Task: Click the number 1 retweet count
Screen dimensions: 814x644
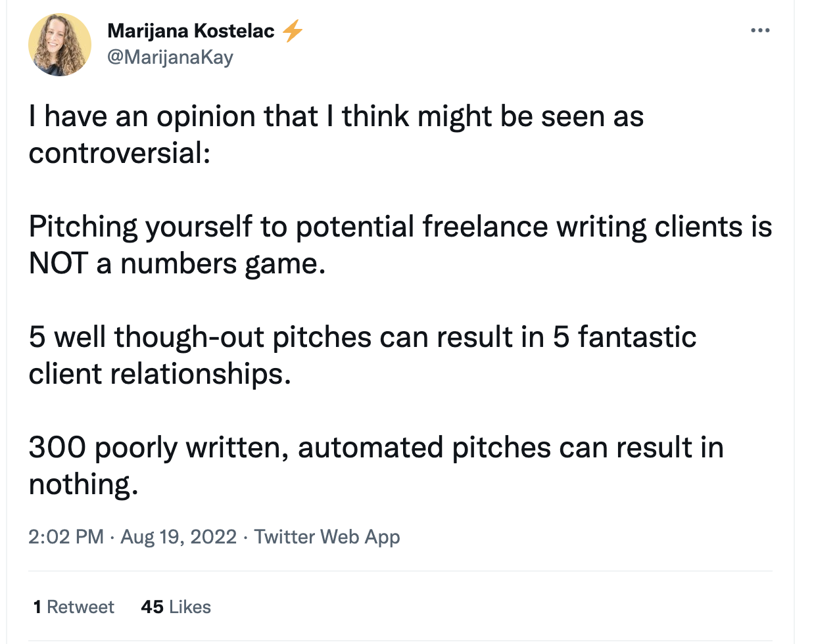Action: tap(37, 607)
